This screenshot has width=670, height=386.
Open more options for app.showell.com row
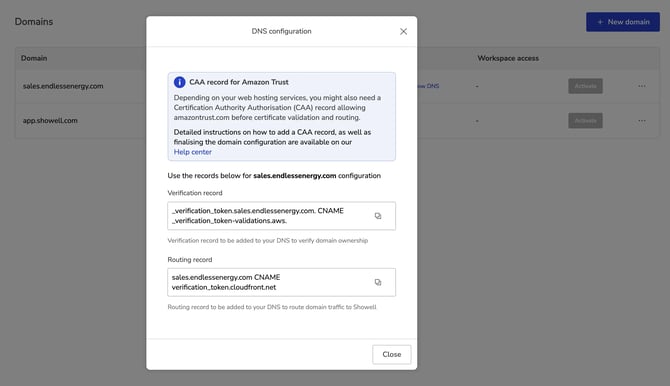641,121
